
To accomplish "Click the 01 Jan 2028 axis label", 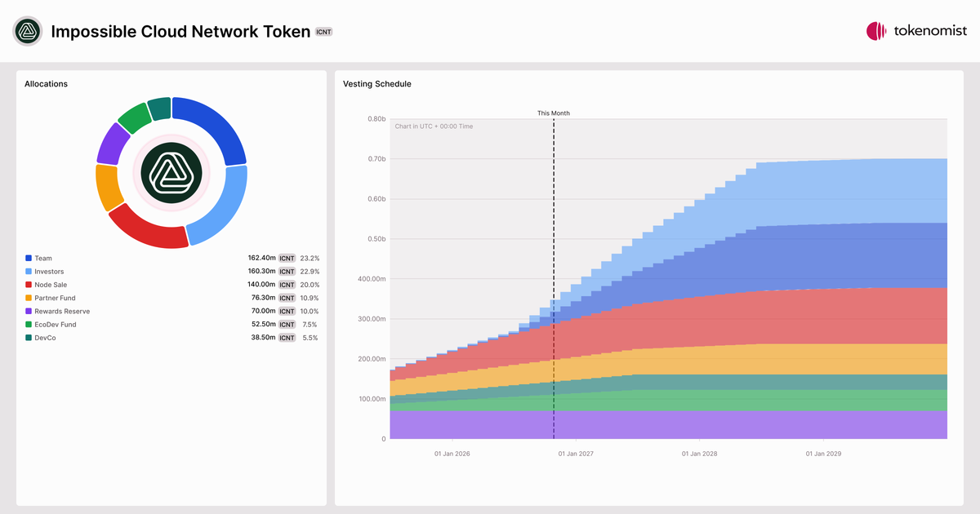I will 700,454.
